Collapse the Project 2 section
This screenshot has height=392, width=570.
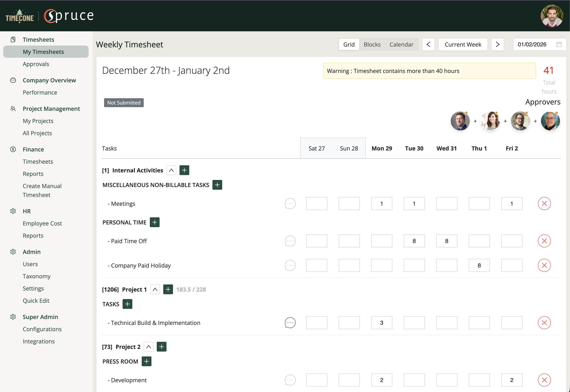pos(148,347)
